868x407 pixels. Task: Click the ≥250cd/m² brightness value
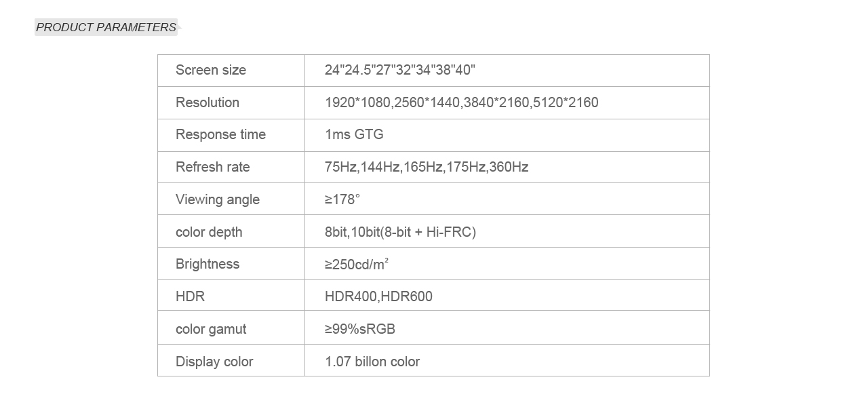[x=357, y=264]
